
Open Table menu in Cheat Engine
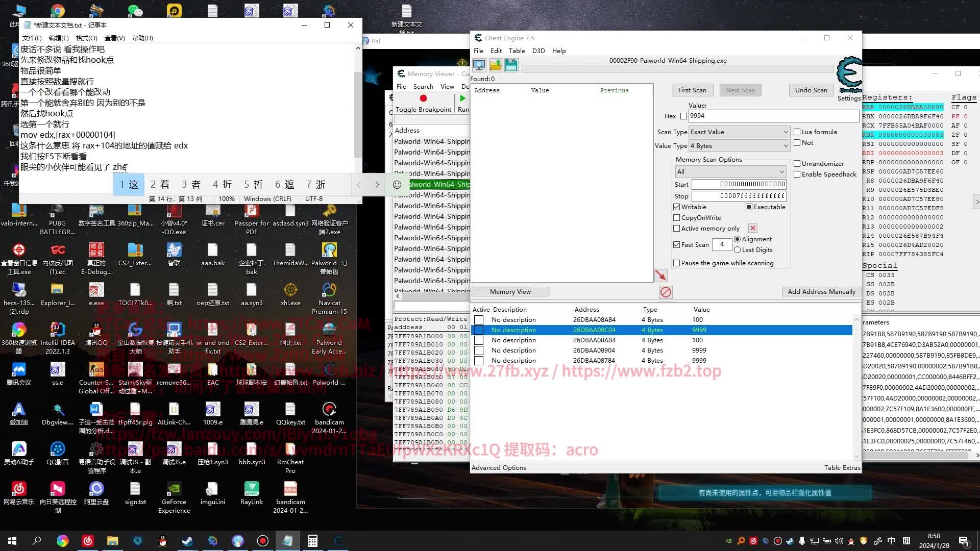click(517, 51)
